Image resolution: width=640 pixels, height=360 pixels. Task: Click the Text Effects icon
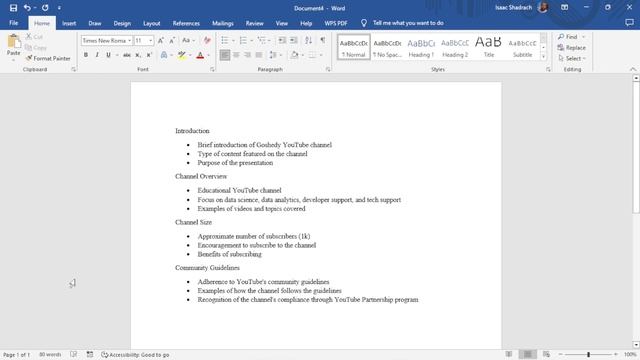point(164,55)
